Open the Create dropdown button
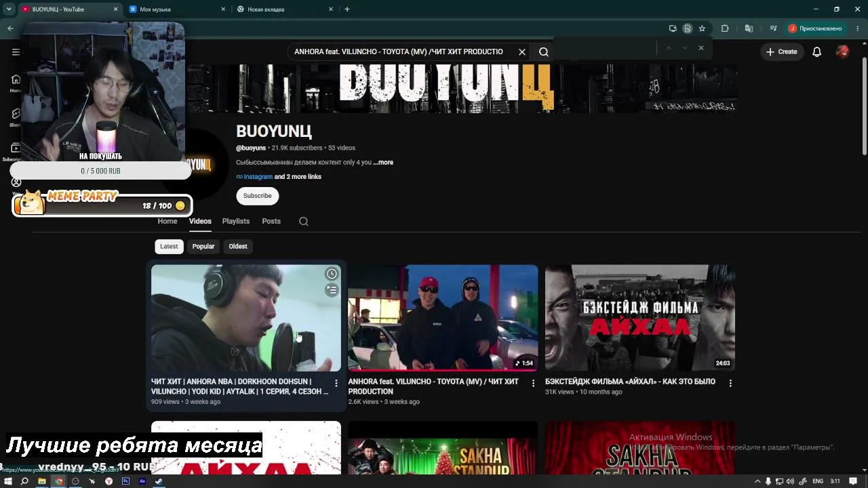 pyautogui.click(x=782, y=52)
